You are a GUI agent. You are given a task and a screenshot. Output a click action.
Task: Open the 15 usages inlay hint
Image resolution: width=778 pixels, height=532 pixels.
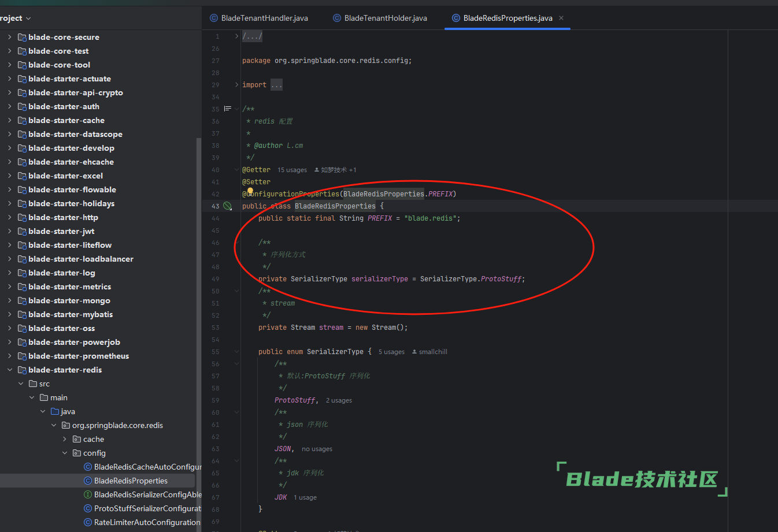292,170
